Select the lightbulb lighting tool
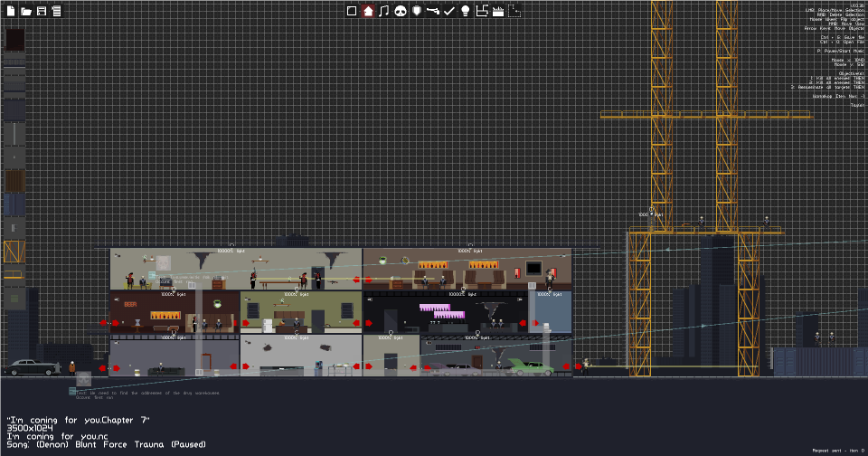The height and width of the screenshot is (456, 868). point(466,11)
